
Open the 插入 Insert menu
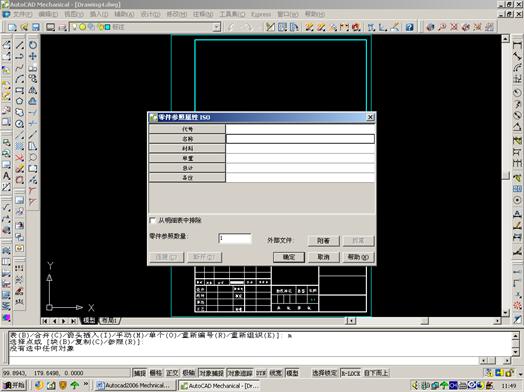(99, 14)
